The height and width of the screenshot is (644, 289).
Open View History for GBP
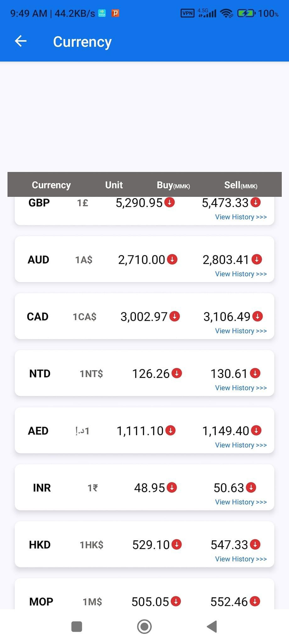coord(241,217)
